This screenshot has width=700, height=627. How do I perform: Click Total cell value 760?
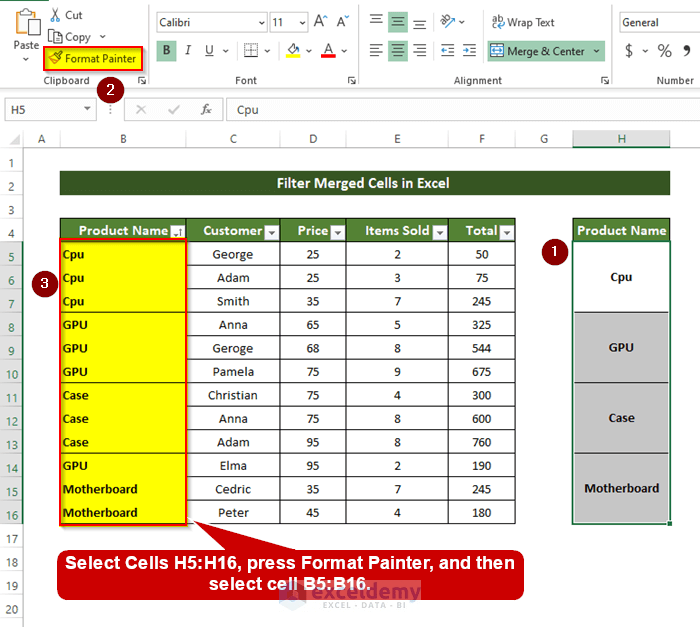tap(482, 442)
